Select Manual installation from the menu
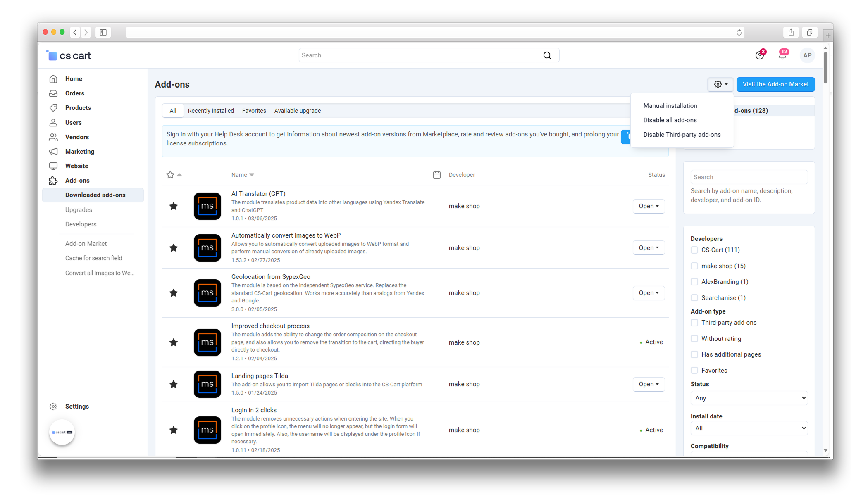Viewport: 868px width, 504px height. click(670, 106)
